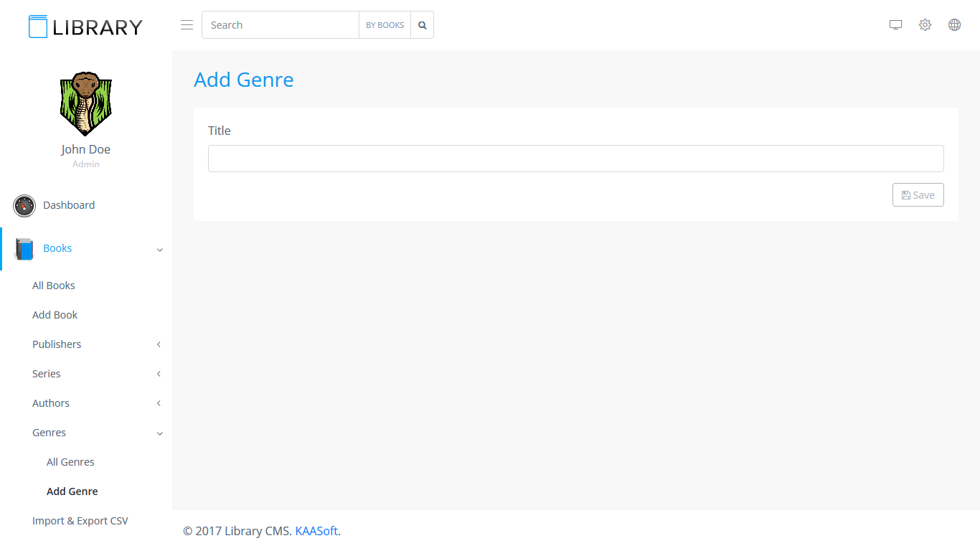The height and width of the screenshot is (551, 980).
Task: Open the language globe icon
Action: pyautogui.click(x=954, y=25)
